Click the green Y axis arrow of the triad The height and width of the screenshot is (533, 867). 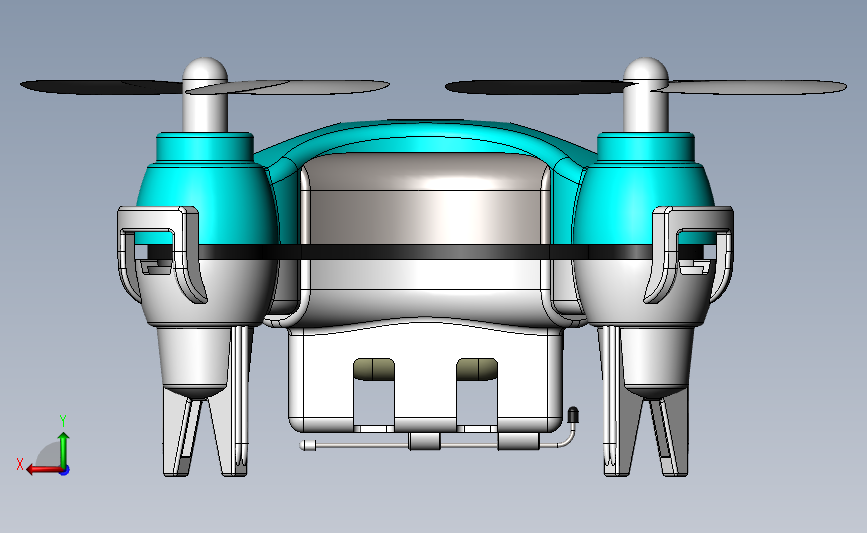(64, 449)
